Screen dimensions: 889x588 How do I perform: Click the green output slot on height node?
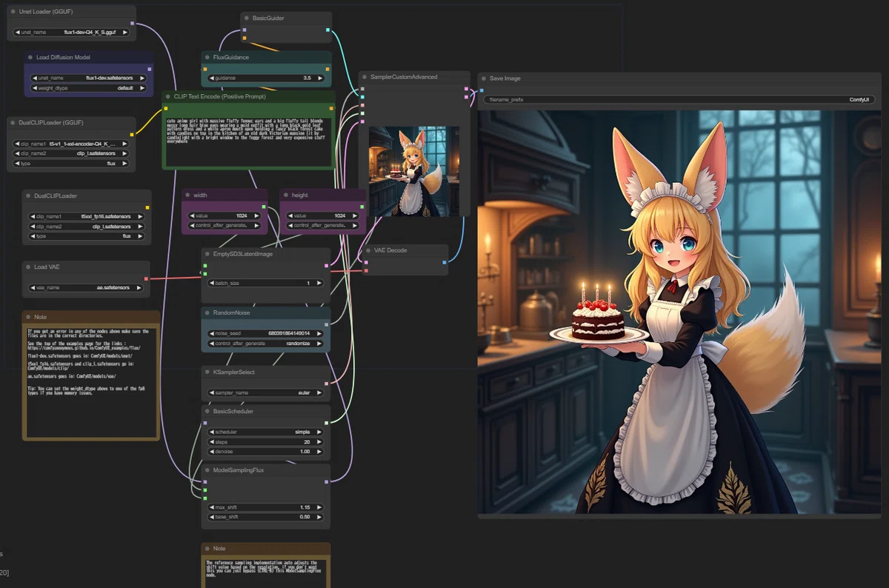pyautogui.click(x=362, y=207)
